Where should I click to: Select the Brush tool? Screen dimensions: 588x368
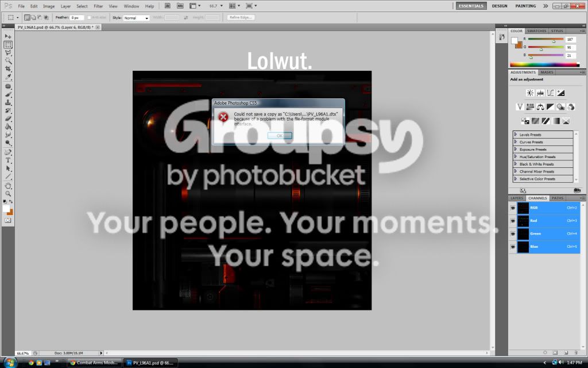click(8, 94)
